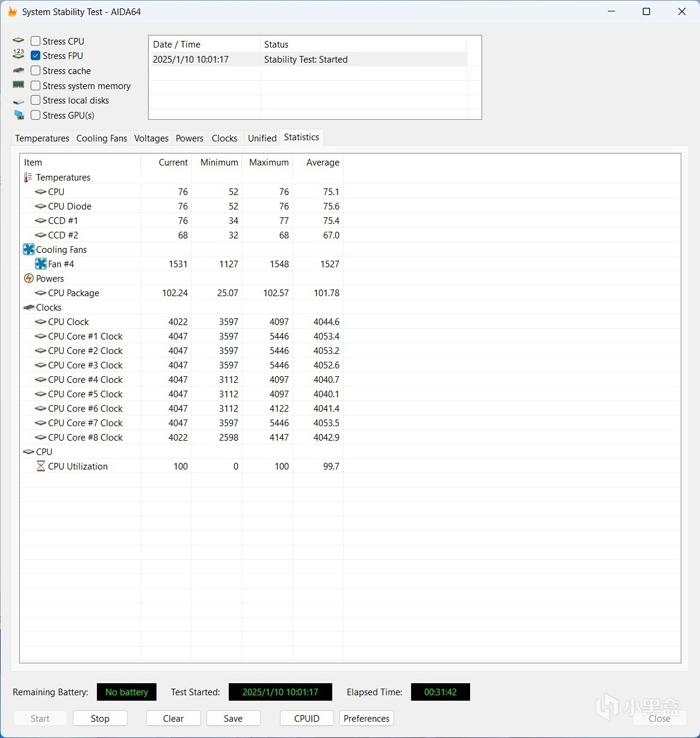Click the Save button
This screenshot has height=738, width=700.
click(233, 718)
